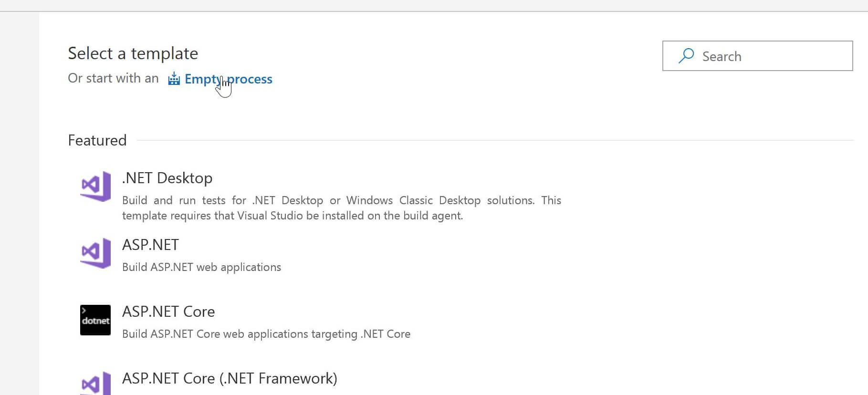Pick the ASP.NET Core template title
The width and height of the screenshot is (868, 395).
(x=168, y=312)
